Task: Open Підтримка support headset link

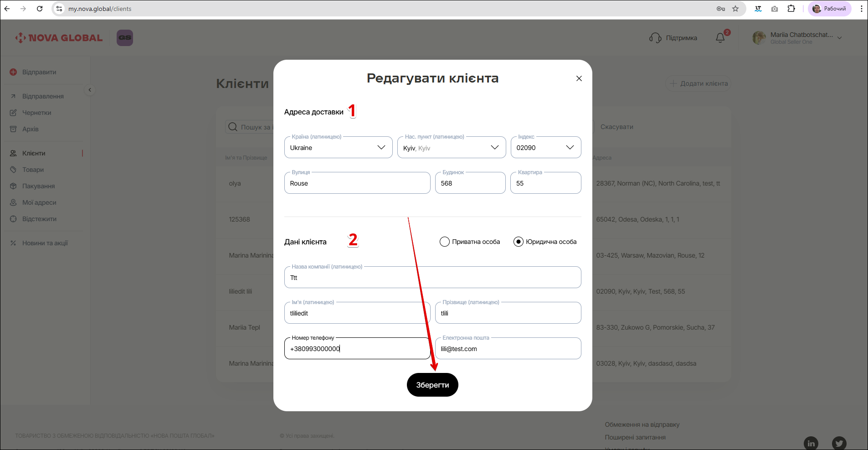Action: click(x=673, y=38)
